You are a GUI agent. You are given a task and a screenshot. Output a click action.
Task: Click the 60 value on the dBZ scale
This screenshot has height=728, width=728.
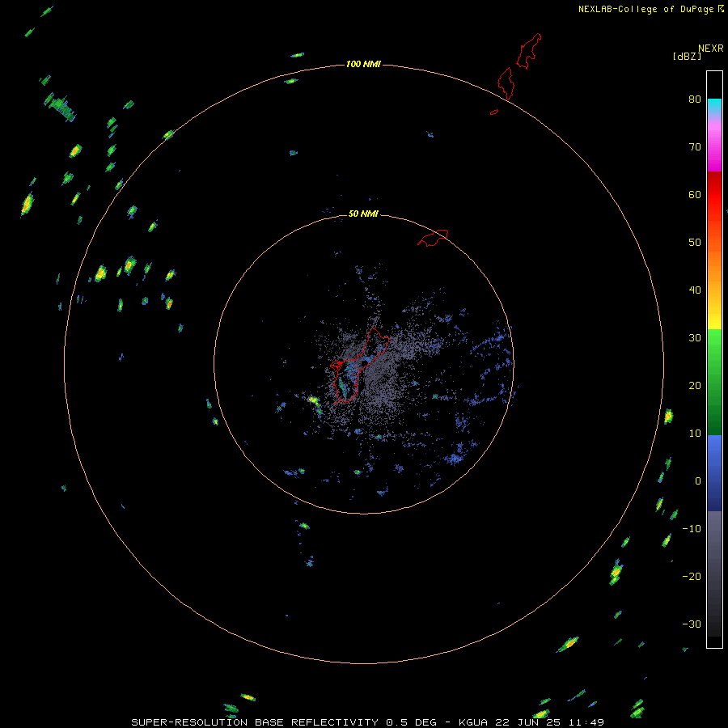point(695,195)
